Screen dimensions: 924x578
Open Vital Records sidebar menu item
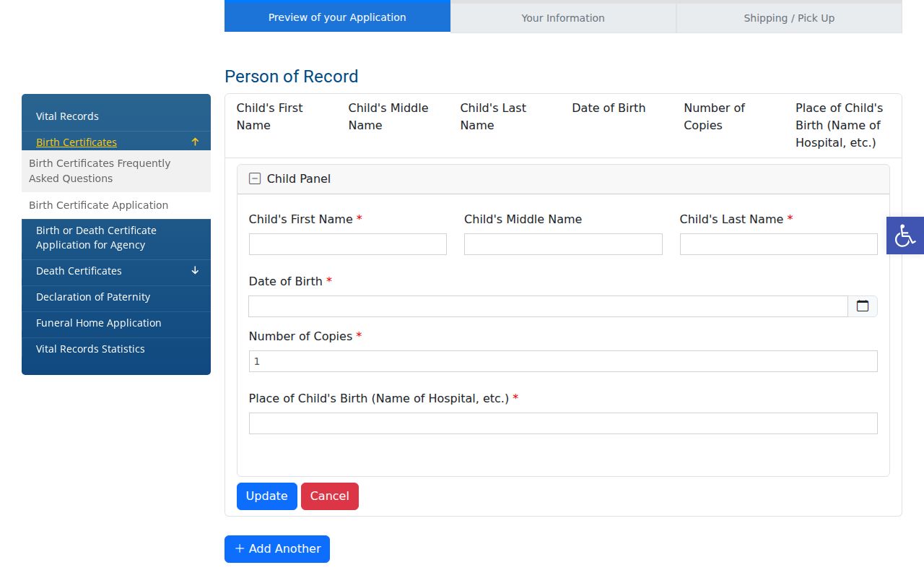click(67, 116)
